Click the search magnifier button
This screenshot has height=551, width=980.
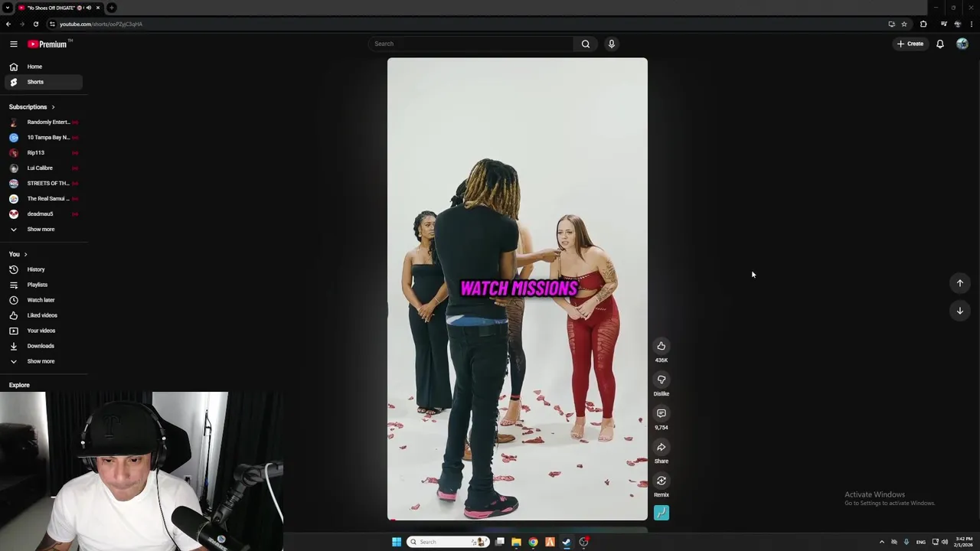pos(586,44)
